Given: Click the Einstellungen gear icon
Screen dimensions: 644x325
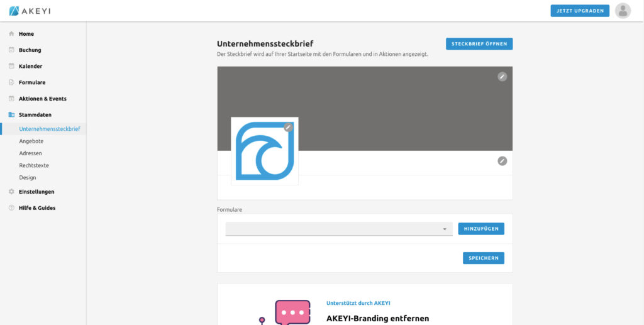Looking at the screenshot, I should click(11, 192).
